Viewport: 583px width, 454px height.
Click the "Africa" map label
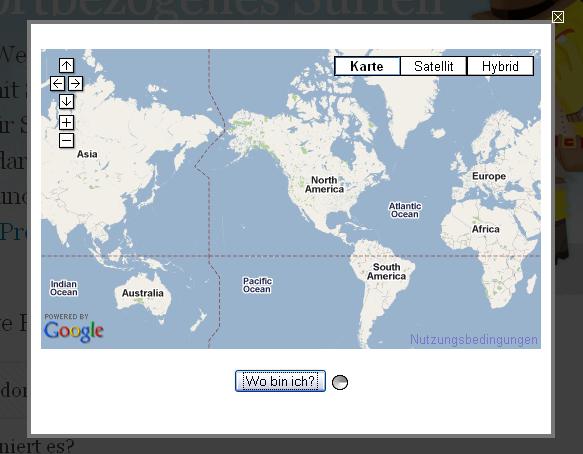coord(486,229)
